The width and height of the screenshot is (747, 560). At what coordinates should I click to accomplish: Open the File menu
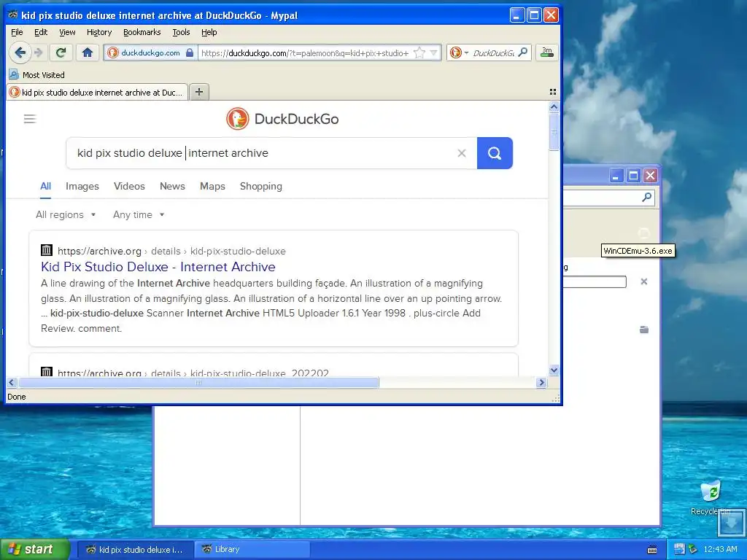point(17,32)
